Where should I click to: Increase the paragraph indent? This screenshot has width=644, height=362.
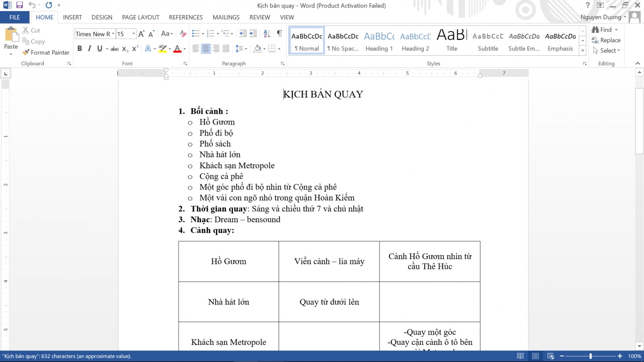click(x=253, y=34)
